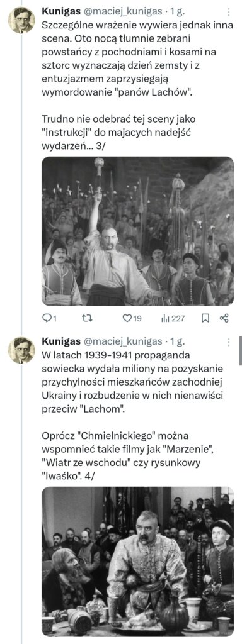Open the mace-raising crowd scene photo
This screenshot has width=242, height=644.
click(138, 231)
